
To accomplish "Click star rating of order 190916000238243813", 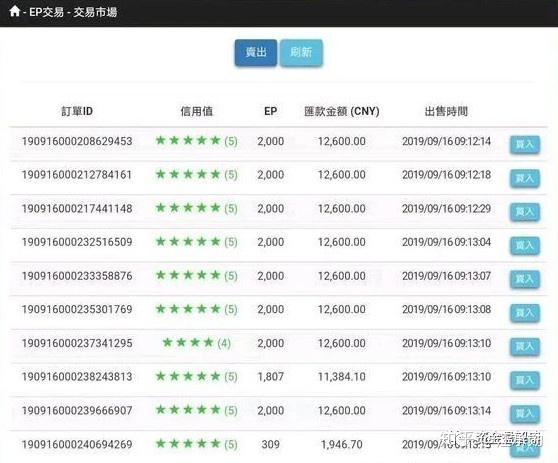I will [196, 376].
